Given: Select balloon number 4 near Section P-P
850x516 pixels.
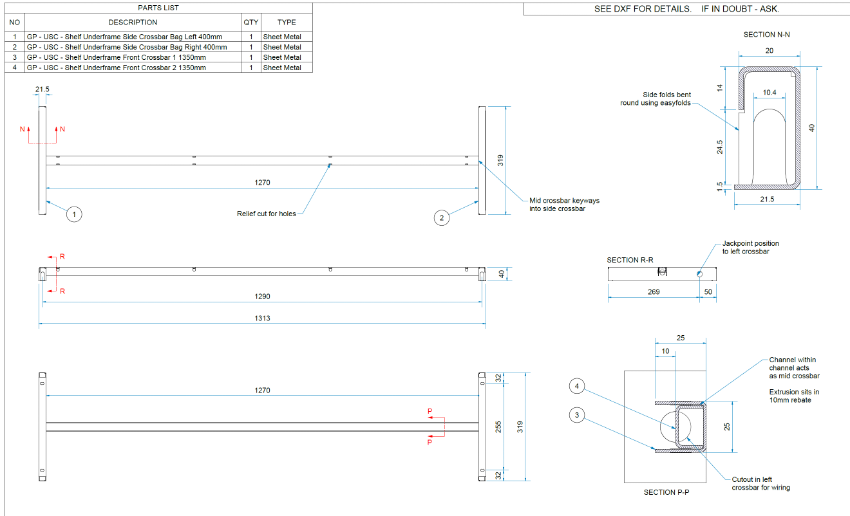Looking at the screenshot, I should point(576,386).
